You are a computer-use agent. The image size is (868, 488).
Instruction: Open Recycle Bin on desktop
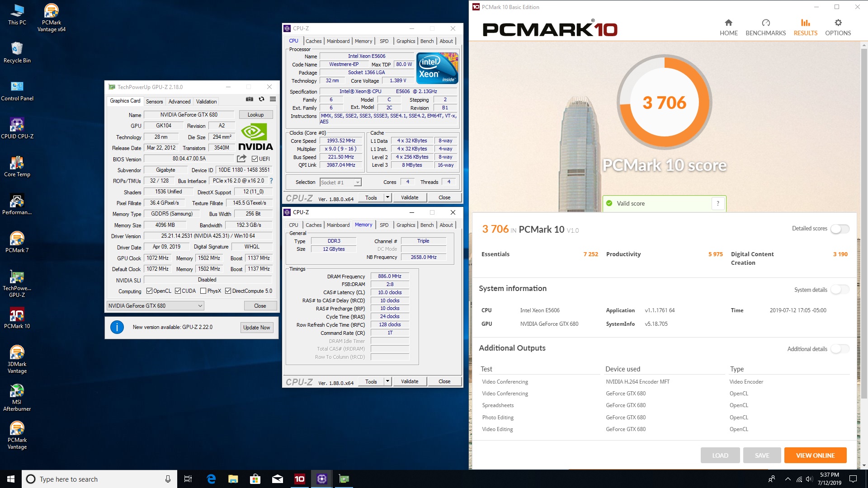tap(17, 52)
